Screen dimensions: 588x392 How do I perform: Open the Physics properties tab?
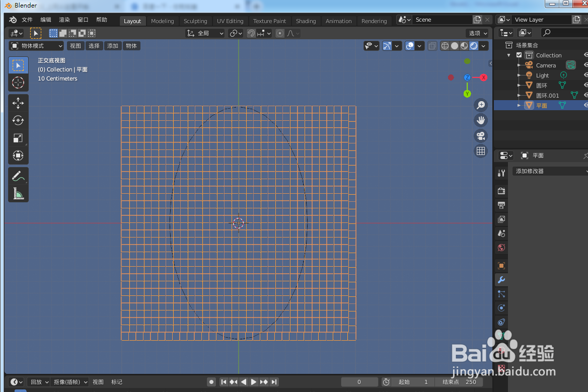[x=501, y=307]
